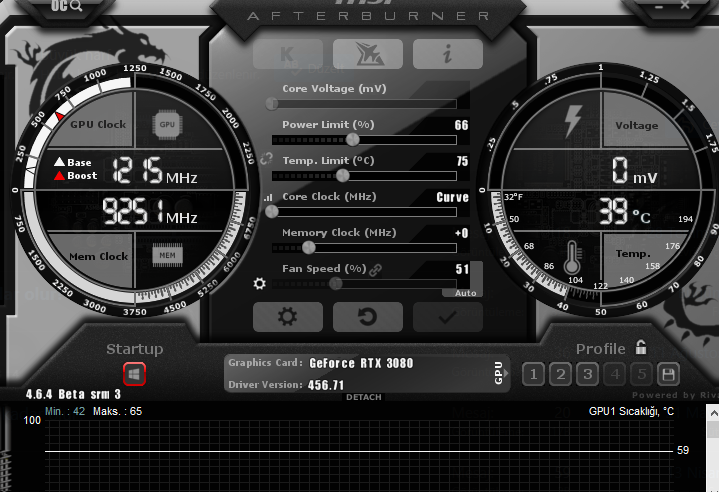Toggle Auto fan speed mode
The height and width of the screenshot is (492, 719).
(465, 293)
